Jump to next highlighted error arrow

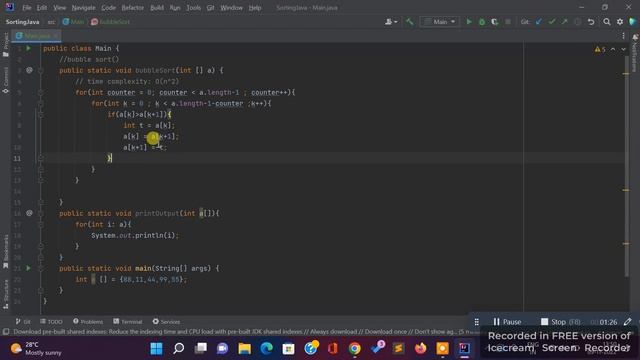tap(623, 49)
